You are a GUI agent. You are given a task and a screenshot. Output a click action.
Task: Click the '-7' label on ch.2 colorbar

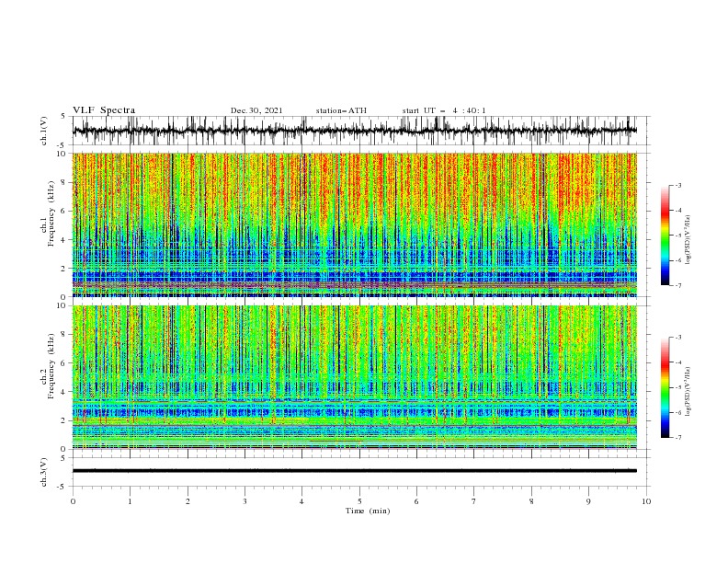[678, 438]
